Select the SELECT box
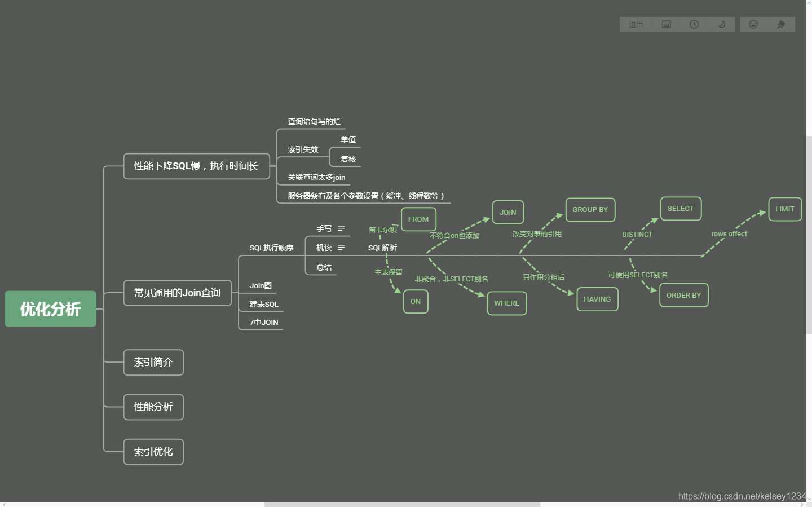 click(681, 209)
